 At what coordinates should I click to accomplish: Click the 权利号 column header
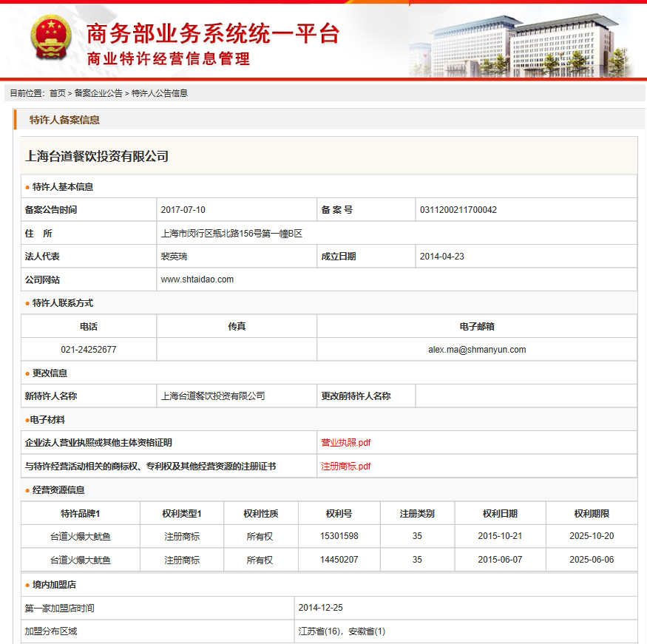point(339,513)
